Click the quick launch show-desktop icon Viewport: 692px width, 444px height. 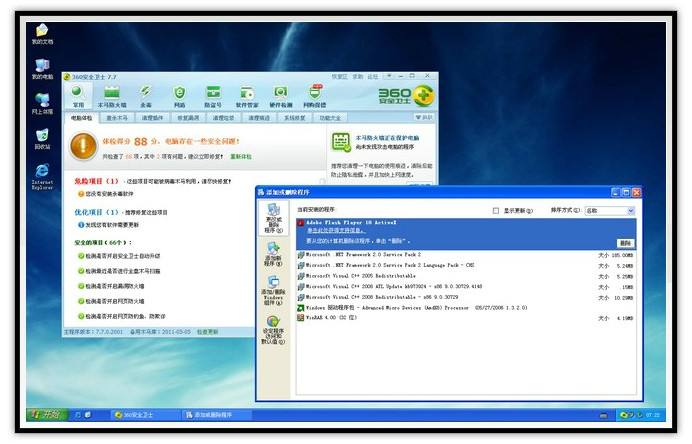88,415
